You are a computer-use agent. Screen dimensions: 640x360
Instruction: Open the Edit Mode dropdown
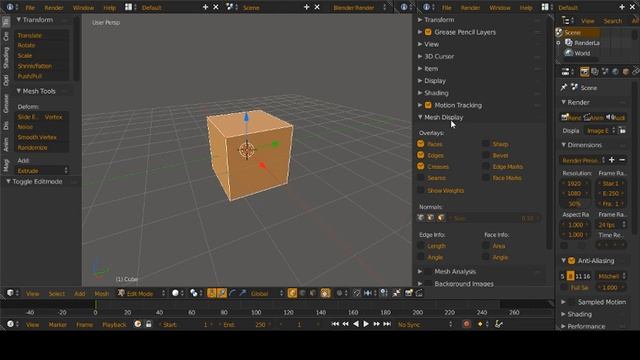point(142,293)
